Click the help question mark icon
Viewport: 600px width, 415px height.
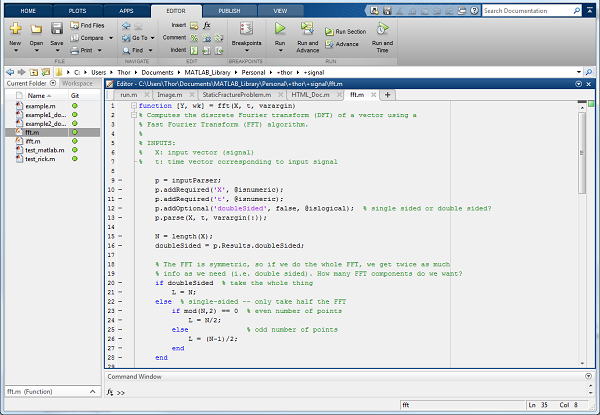click(474, 11)
